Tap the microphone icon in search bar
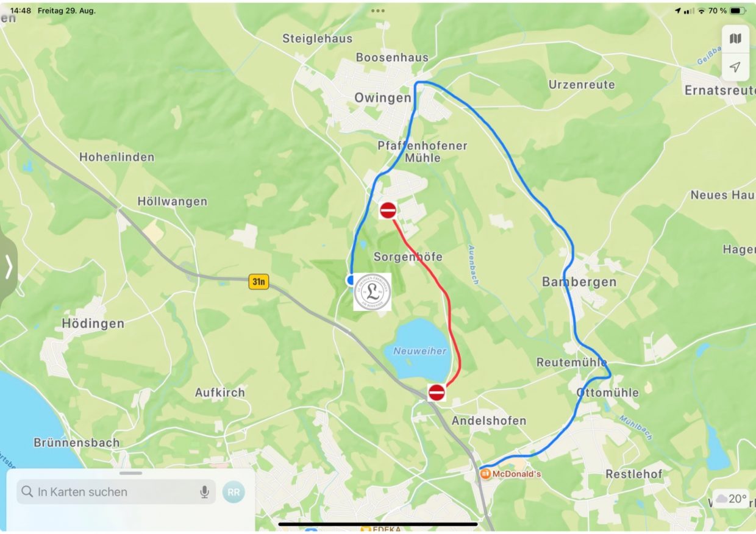The width and height of the screenshot is (756, 534). click(x=204, y=492)
